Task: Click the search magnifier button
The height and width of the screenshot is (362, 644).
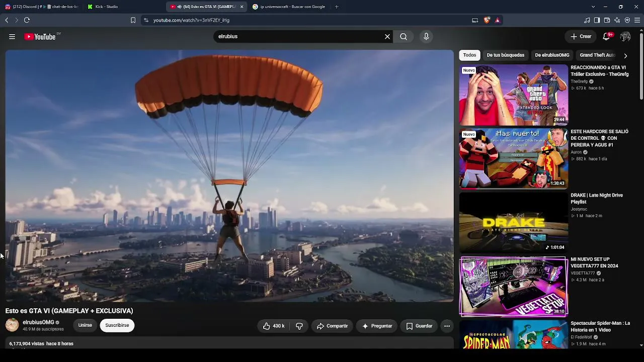Action: point(404,37)
